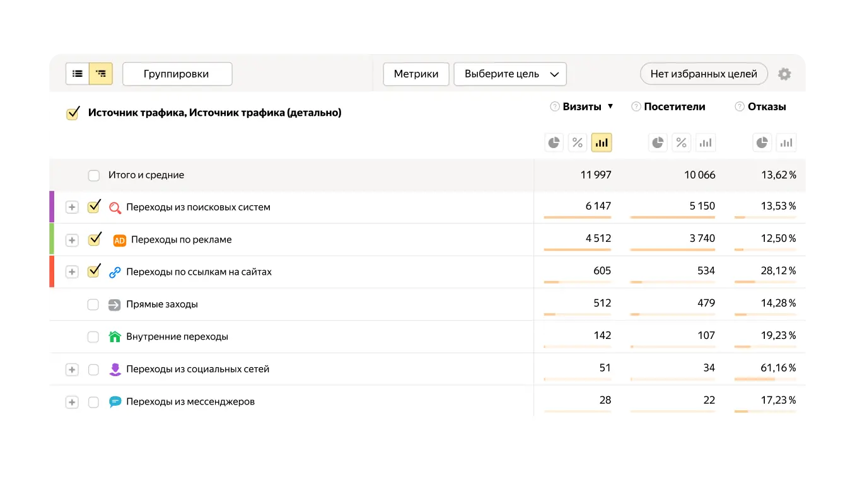Image resolution: width=855 pixels, height=504 pixels.
Task: Uncheck Переходы из поисковых систем row
Action: click(93, 207)
